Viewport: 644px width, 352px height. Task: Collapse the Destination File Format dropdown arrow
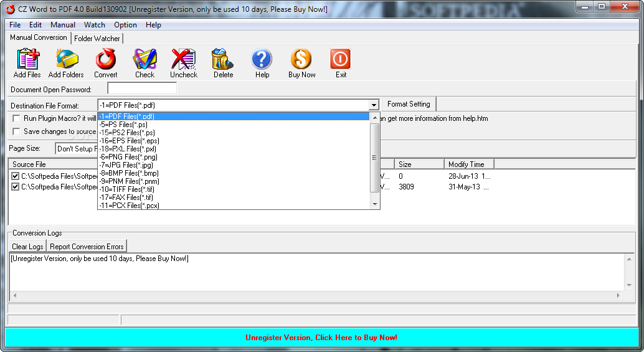point(373,105)
